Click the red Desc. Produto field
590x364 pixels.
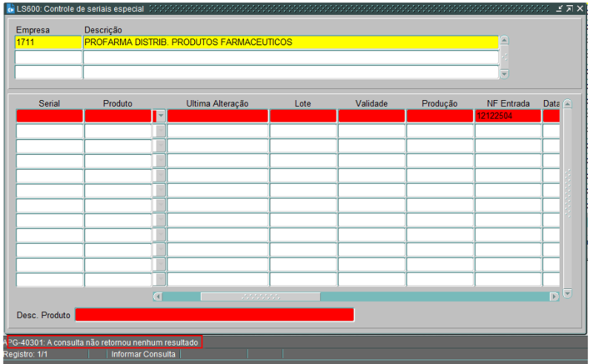[x=214, y=314]
